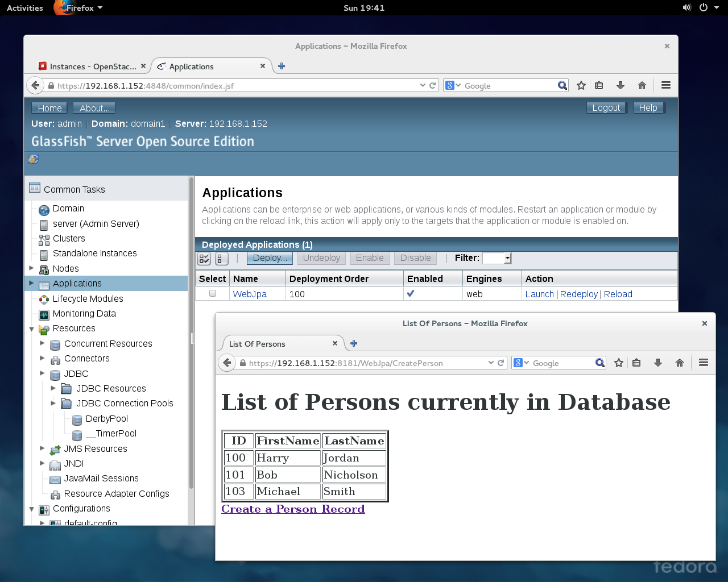Open JavaMail Sessions via envelope icon
The height and width of the screenshot is (582, 728).
pos(55,479)
